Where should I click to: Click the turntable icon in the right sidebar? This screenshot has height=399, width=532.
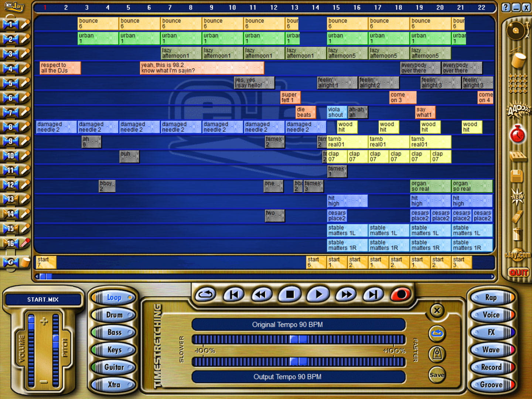tap(517, 31)
